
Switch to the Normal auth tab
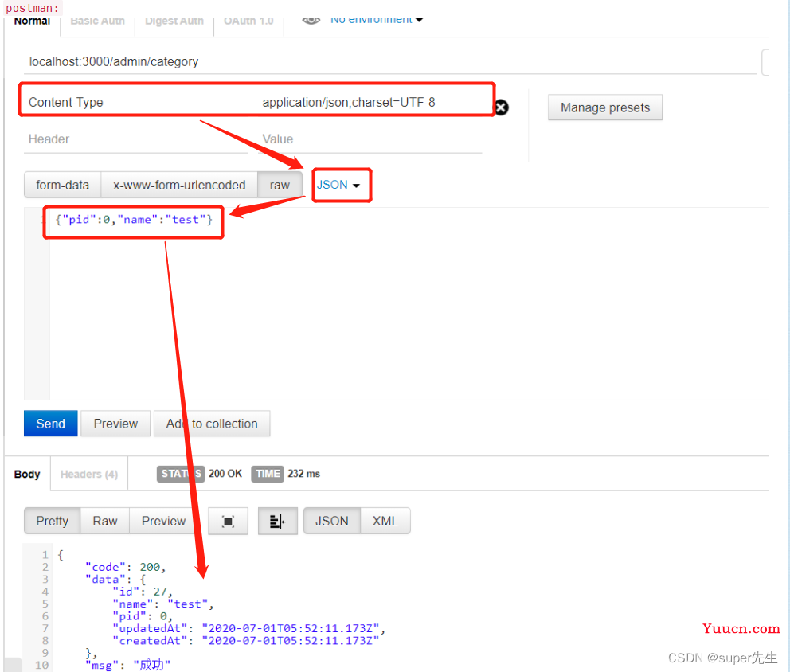pyautogui.click(x=32, y=21)
